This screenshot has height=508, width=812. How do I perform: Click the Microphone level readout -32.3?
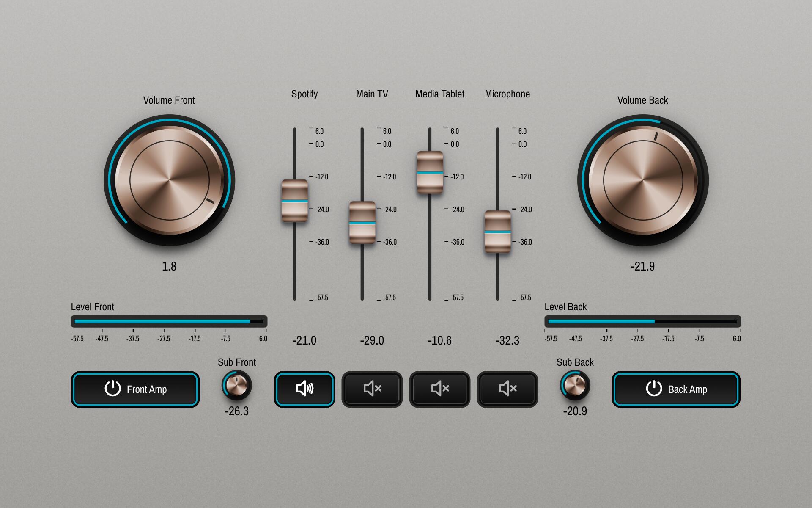tap(507, 340)
